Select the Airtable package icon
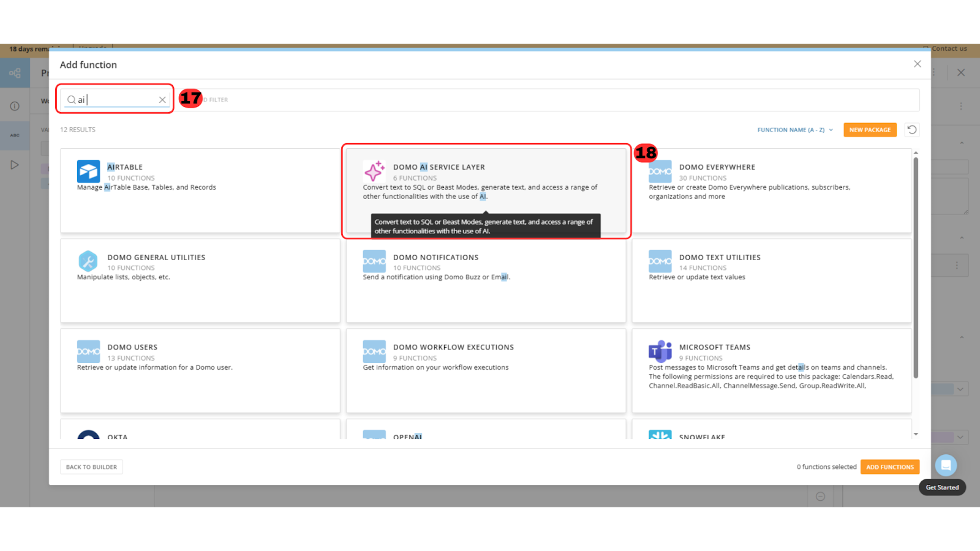This screenshot has height=551, width=980. click(88, 171)
